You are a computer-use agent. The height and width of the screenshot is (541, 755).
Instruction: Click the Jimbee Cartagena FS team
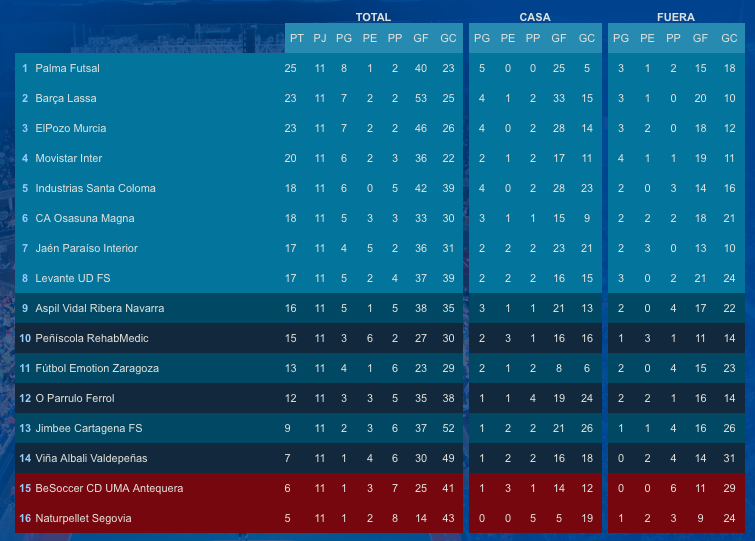[x=89, y=428]
